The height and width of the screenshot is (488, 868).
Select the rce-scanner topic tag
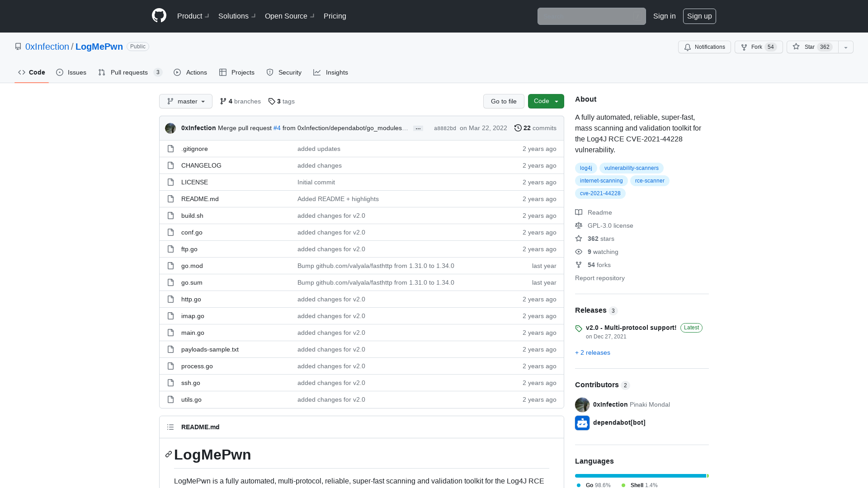(x=650, y=181)
